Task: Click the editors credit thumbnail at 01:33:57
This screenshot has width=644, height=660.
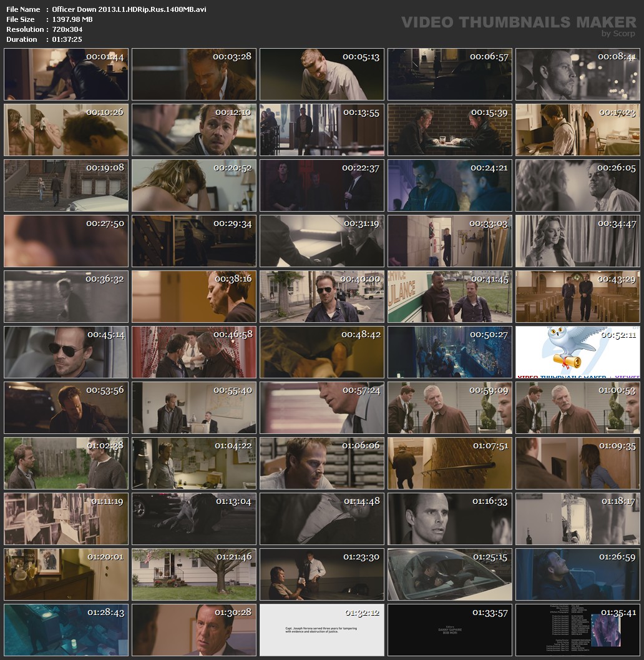Action: pos(449,629)
